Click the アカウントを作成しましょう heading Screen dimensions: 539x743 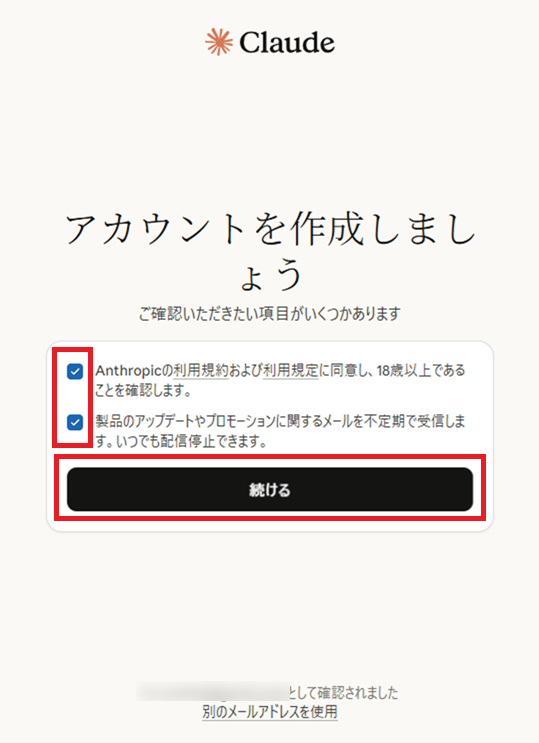[270, 251]
